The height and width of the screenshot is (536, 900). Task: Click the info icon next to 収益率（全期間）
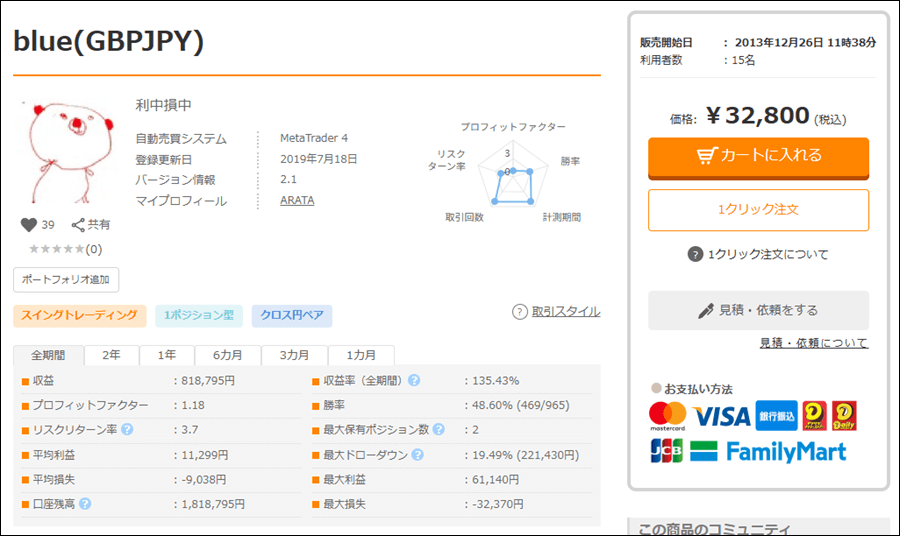[x=414, y=381]
